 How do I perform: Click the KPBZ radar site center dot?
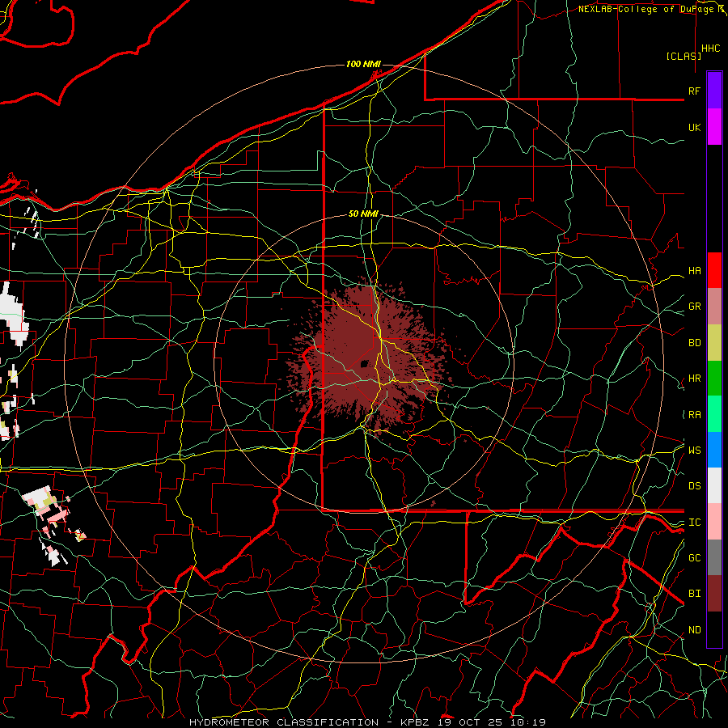tap(365, 363)
